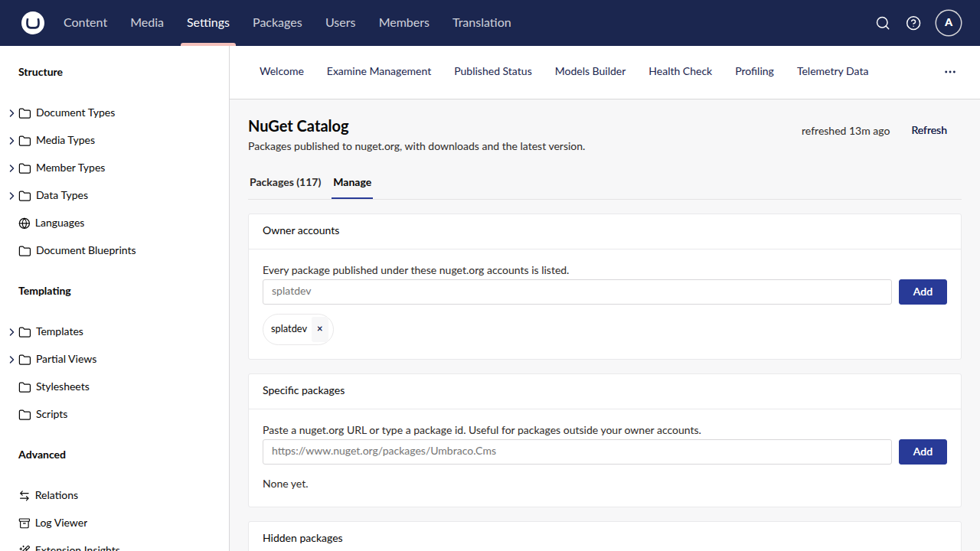
Task: Click the Partial Views folder icon
Action: coord(24,360)
